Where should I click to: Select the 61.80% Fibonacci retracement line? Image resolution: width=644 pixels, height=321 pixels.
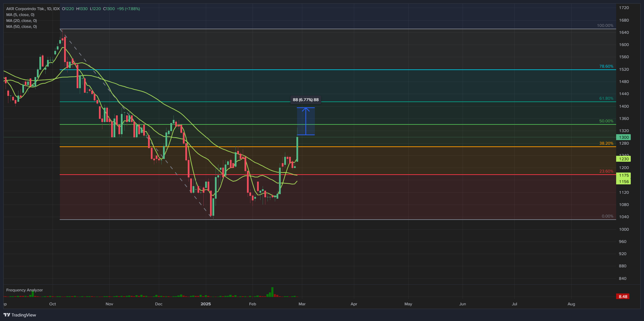313,102
